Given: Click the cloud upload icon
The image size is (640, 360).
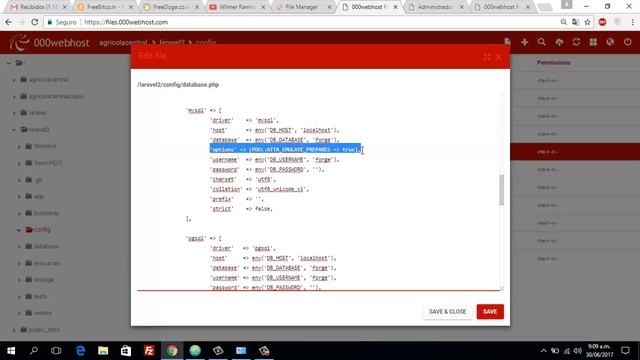Looking at the screenshot, I should point(559,42).
